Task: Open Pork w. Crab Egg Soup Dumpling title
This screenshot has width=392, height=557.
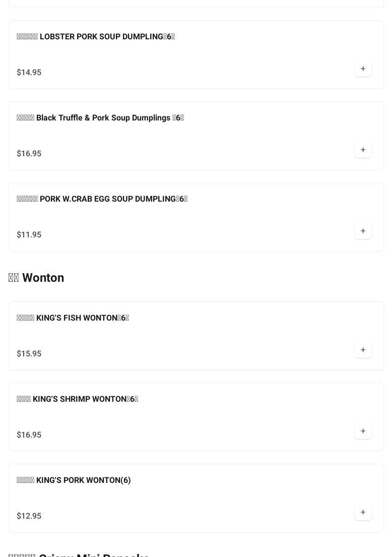Action: [x=102, y=199]
